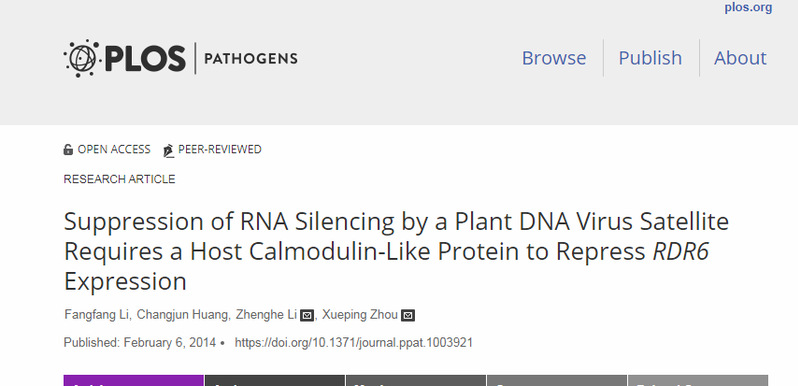Open the About menu
The image size is (798, 386).
pyautogui.click(x=740, y=58)
